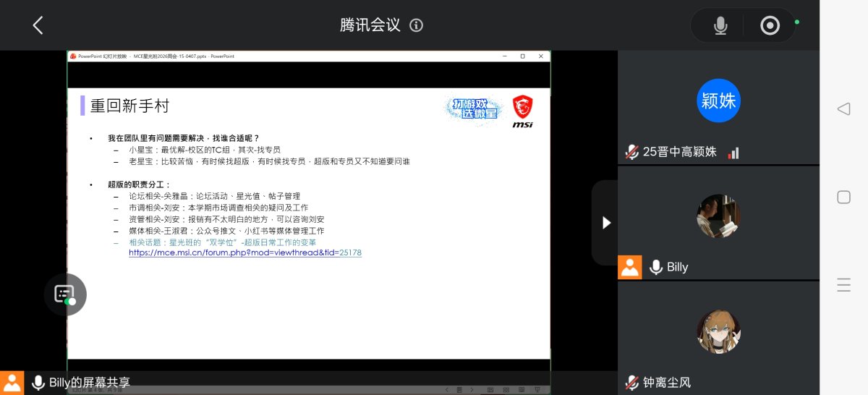This screenshot has width=868, height=395.
Task: Open the floating chat captions button
Action: point(65,294)
